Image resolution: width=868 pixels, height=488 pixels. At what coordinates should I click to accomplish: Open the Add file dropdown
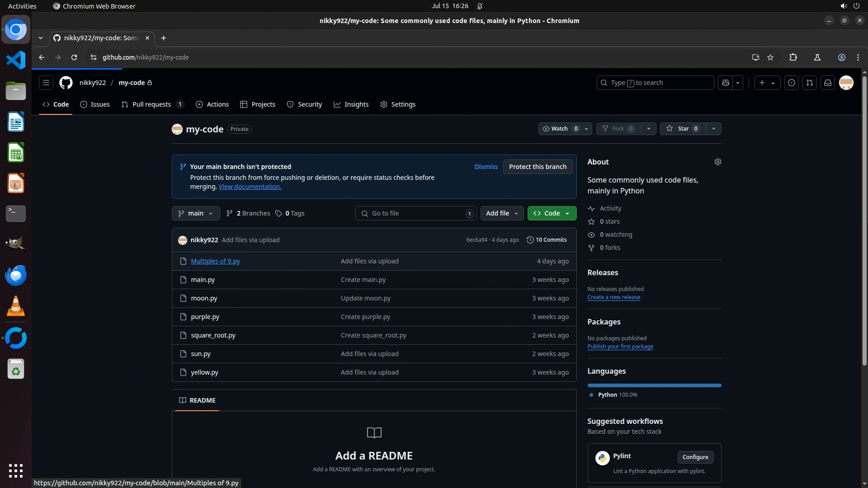pyautogui.click(x=502, y=213)
